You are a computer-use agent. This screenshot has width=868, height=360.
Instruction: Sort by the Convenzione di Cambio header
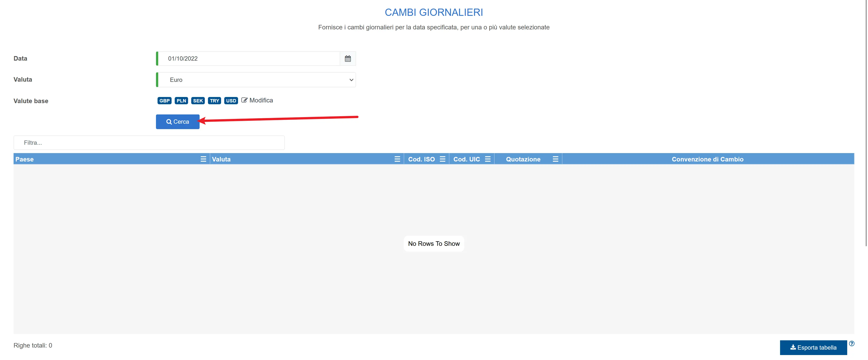click(707, 159)
